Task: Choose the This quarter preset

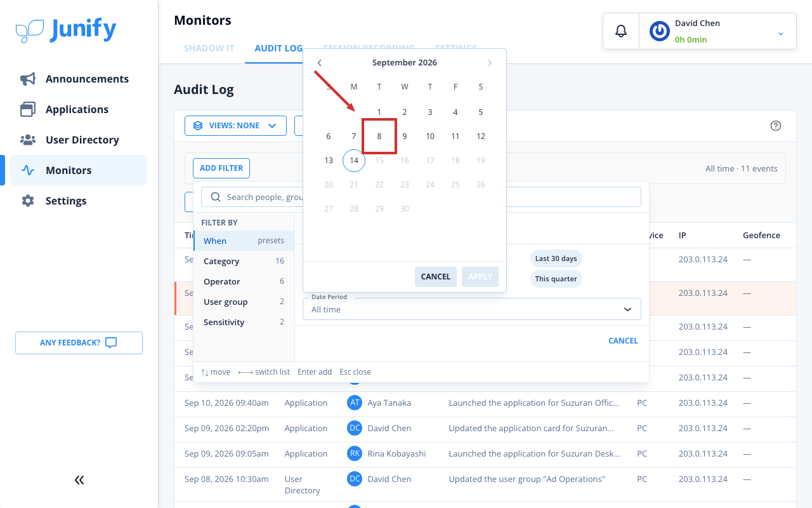Action: click(x=556, y=279)
